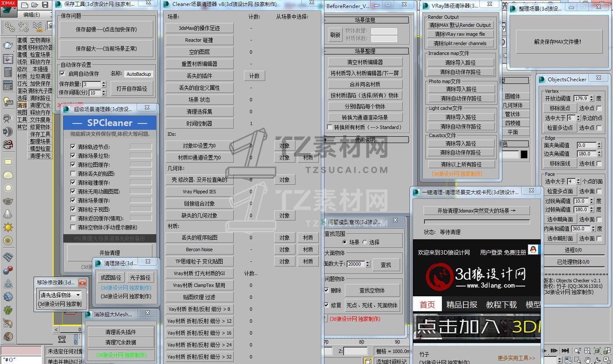Click the 开放边阈值 spinner arrows
613x364 pixels.
pos(591,98)
